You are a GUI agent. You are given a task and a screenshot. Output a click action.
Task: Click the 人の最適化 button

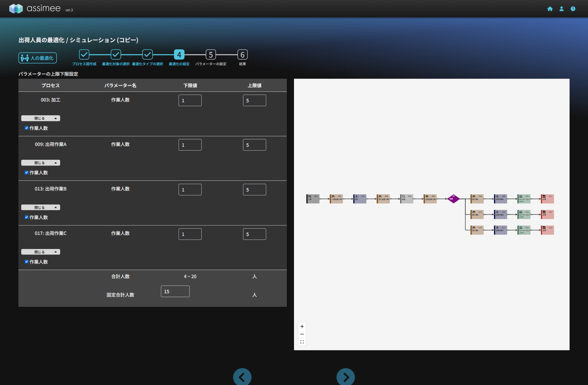(38, 58)
